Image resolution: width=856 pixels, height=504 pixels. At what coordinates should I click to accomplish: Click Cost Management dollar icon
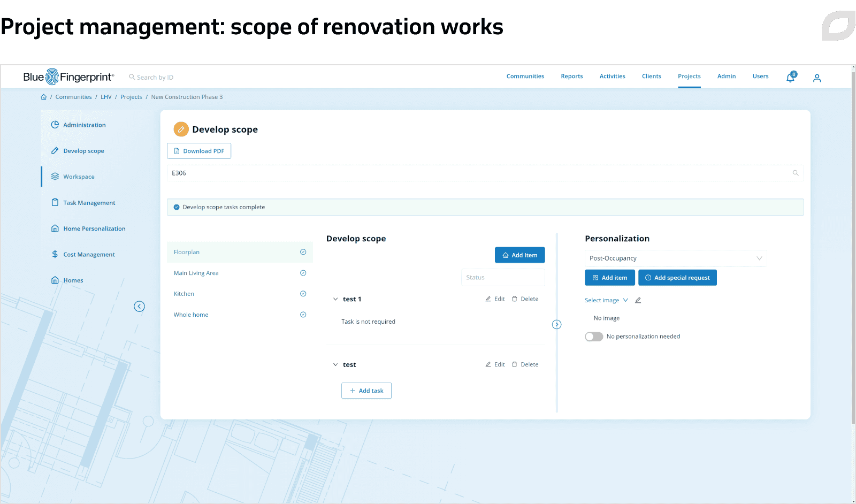[x=55, y=254]
